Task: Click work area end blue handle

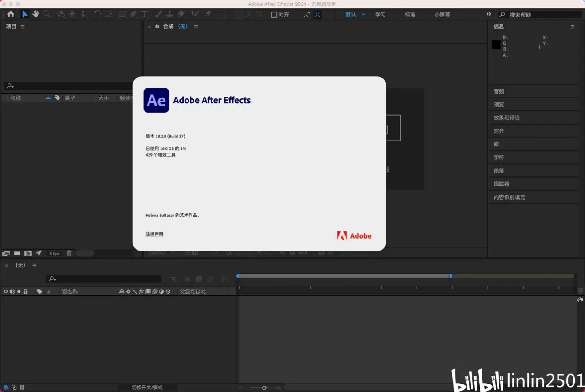Action: click(x=451, y=276)
